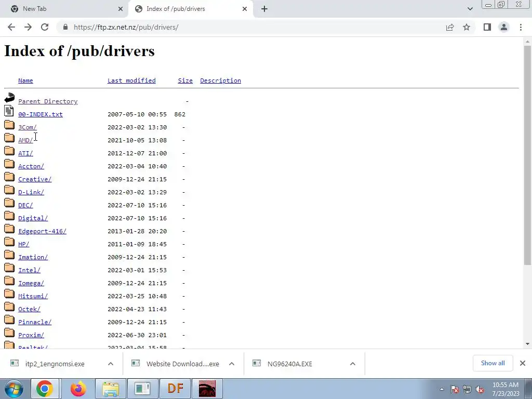Open the HP/ directory
The height and width of the screenshot is (399, 532).
tap(24, 244)
